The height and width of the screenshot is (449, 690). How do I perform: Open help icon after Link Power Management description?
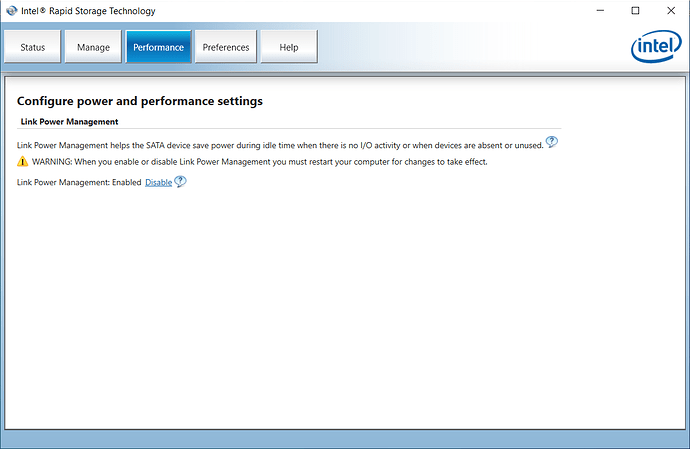[x=552, y=142]
